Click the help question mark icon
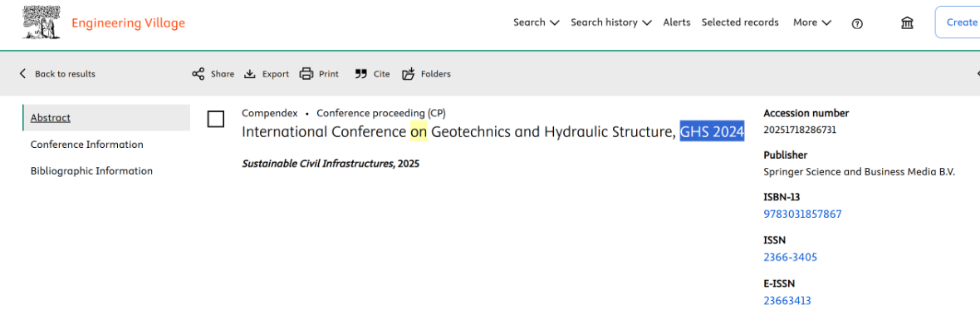This screenshot has width=980, height=320. 857,23
